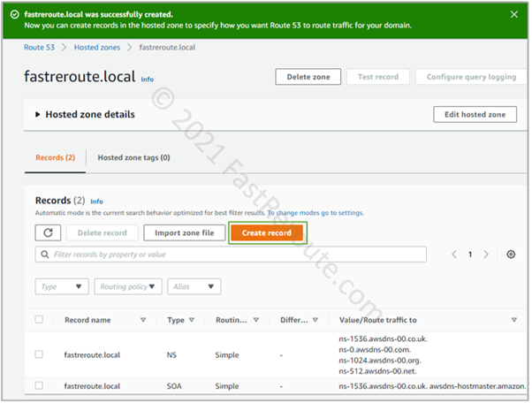Image resolution: width=532 pixels, height=403 pixels.
Task: Click ns-512.awsdns-00.net. value text
Action: tap(377, 371)
